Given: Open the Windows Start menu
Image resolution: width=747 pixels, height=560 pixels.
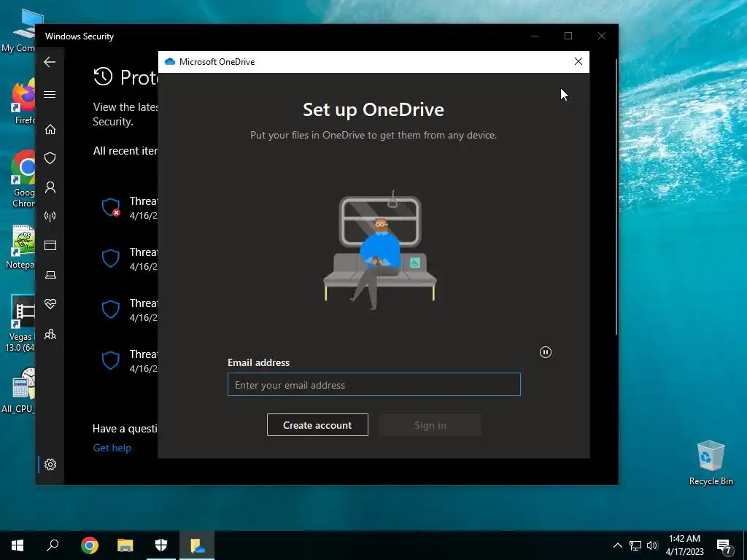Looking at the screenshot, I should point(18,545).
